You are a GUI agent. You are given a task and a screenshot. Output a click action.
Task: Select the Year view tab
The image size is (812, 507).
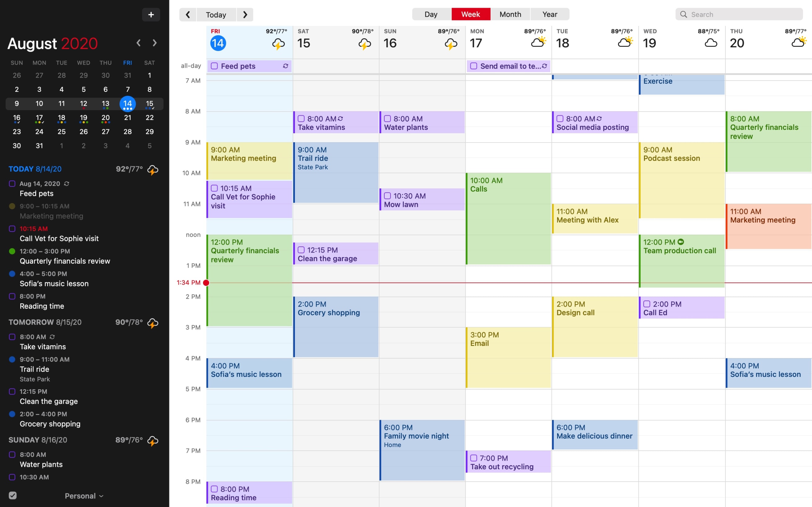click(x=548, y=14)
